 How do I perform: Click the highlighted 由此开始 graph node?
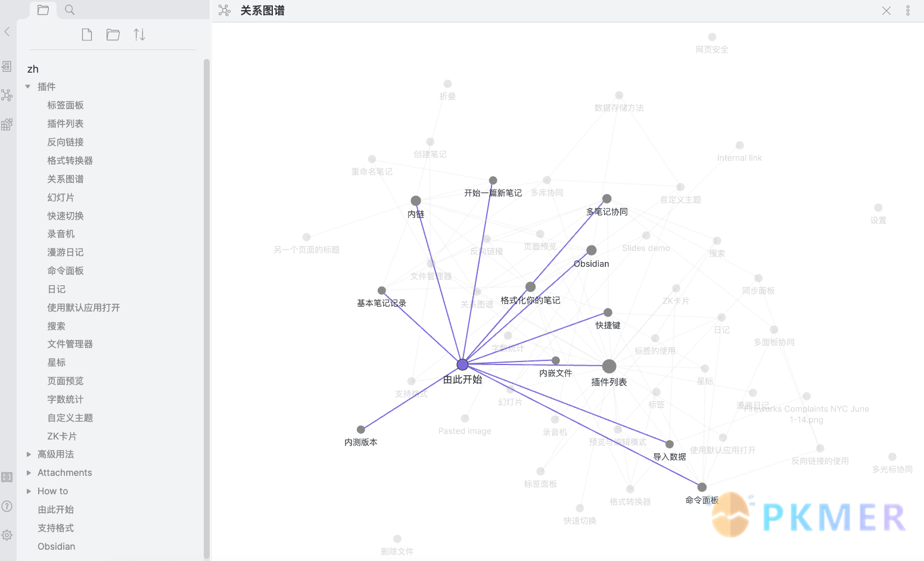[462, 364]
